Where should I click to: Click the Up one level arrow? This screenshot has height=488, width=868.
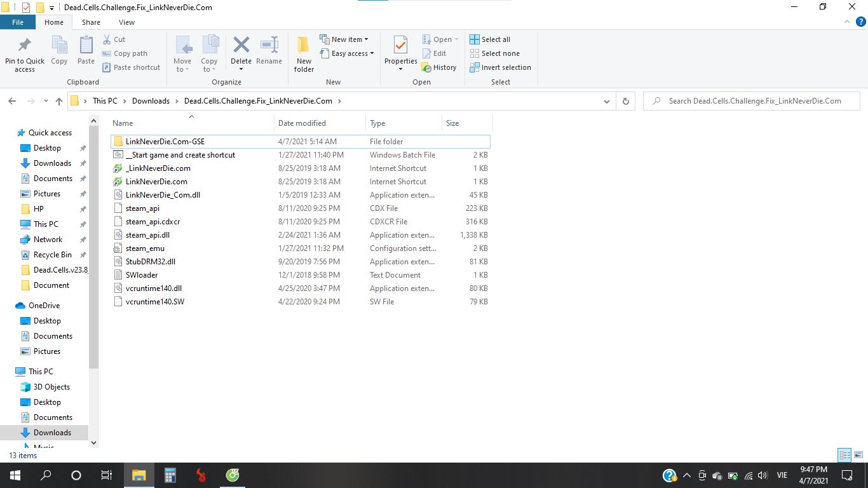point(59,101)
